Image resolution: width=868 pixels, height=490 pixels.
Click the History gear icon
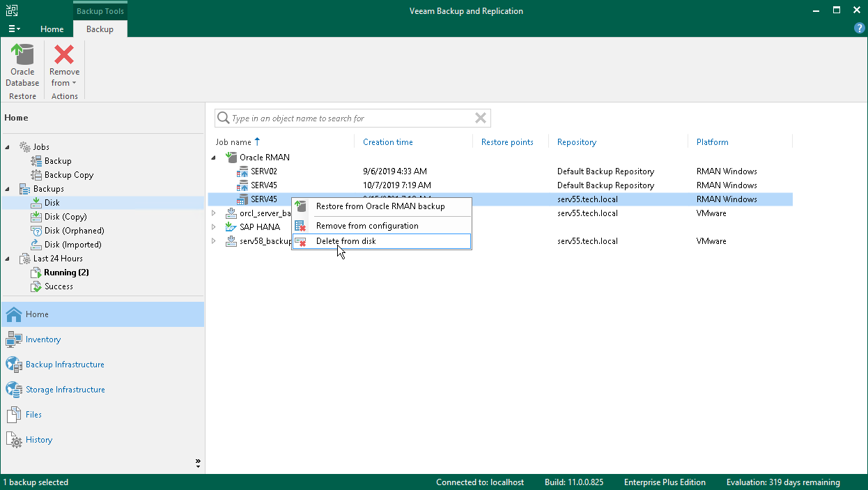[14, 440]
